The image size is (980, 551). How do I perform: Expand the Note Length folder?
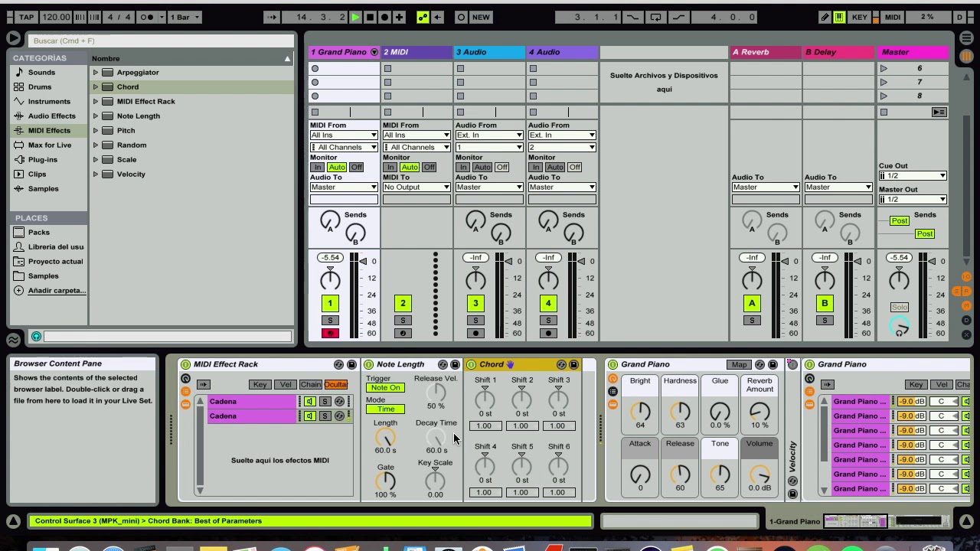(96, 116)
